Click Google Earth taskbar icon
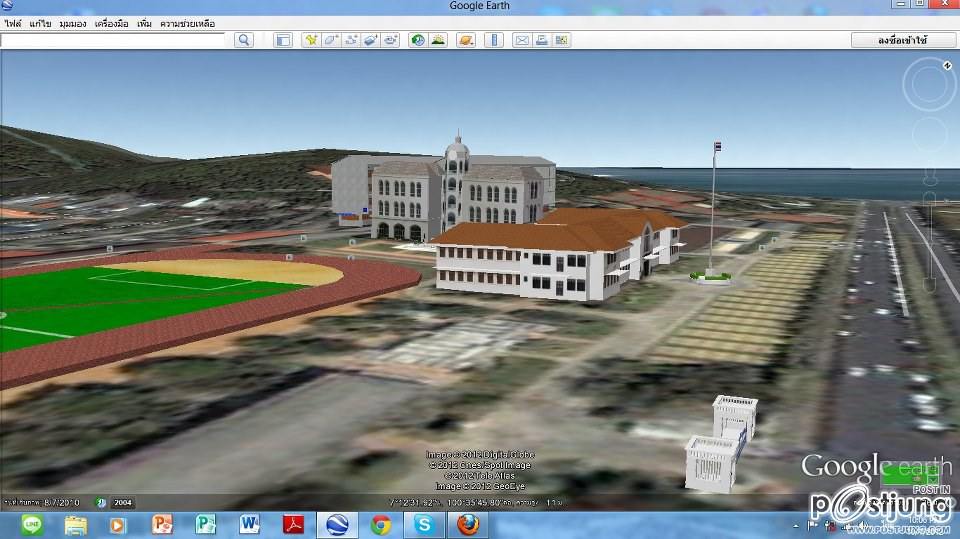 [x=337, y=525]
